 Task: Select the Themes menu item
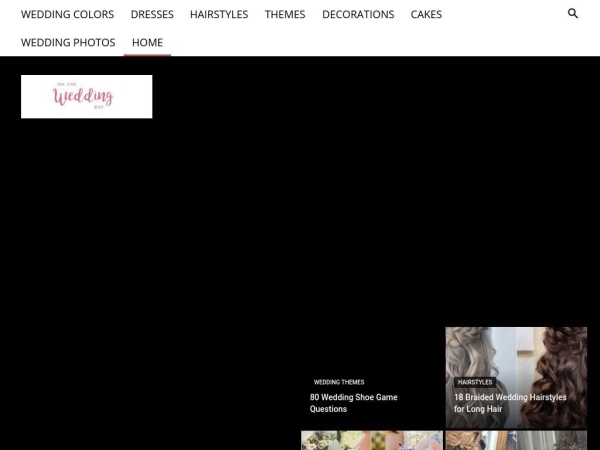tap(285, 14)
